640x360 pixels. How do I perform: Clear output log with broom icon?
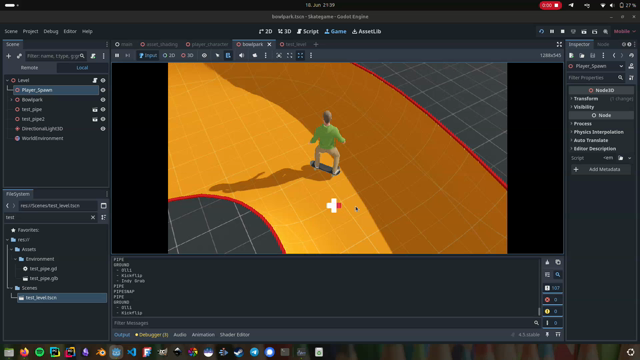[x=547, y=262]
